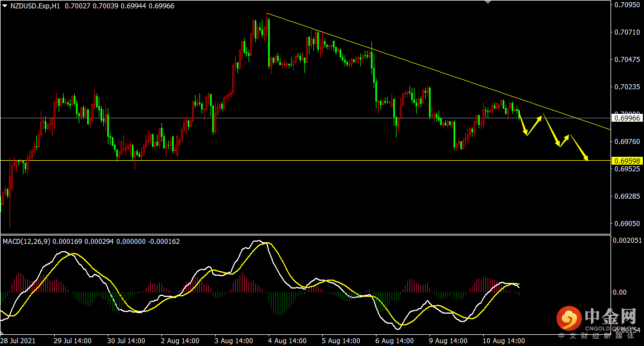Click the 4 Aug 14:00 time axis label
This screenshot has height=346, width=644.
tap(287, 340)
